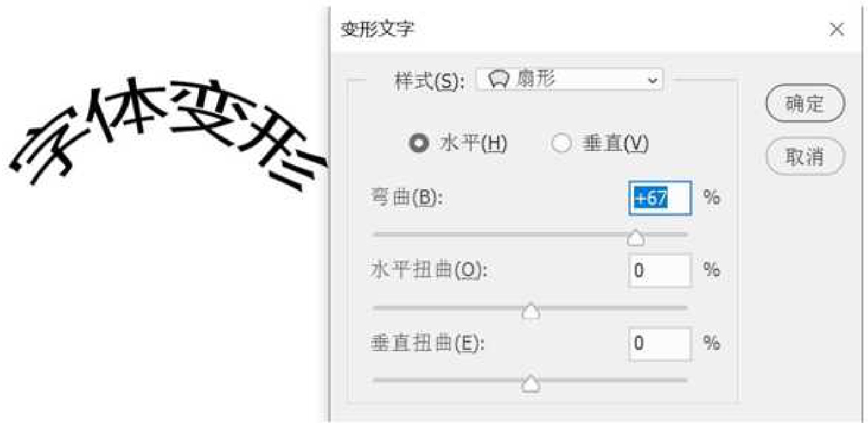This screenshot has width=868, height=423.
Task: Click the 水平扭曲 value input field
Action: point(660,271)
